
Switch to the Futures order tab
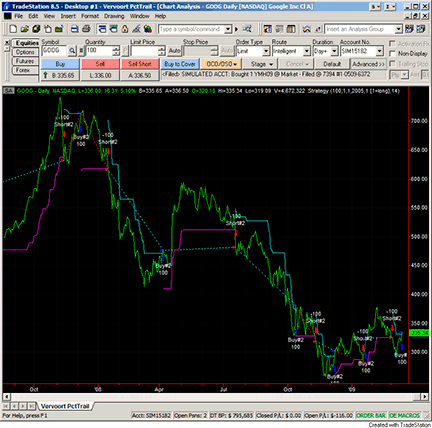coord(25,61)
